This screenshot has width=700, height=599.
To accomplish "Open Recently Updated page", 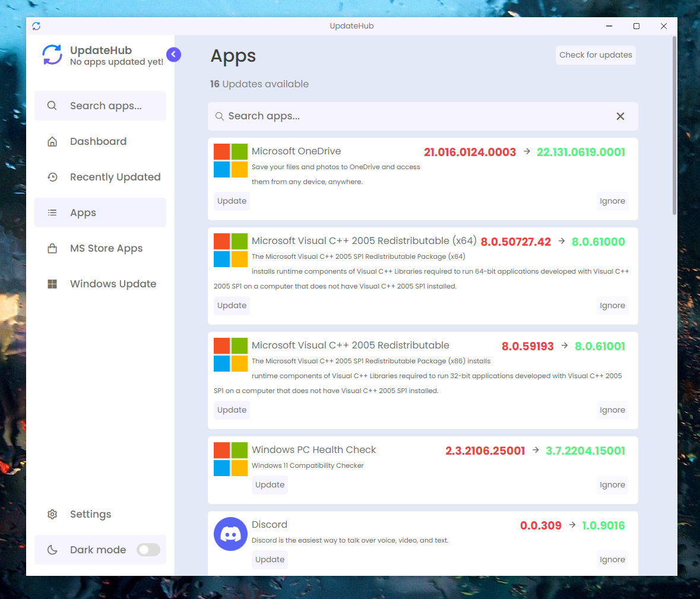I will click(x=100, y=177).
